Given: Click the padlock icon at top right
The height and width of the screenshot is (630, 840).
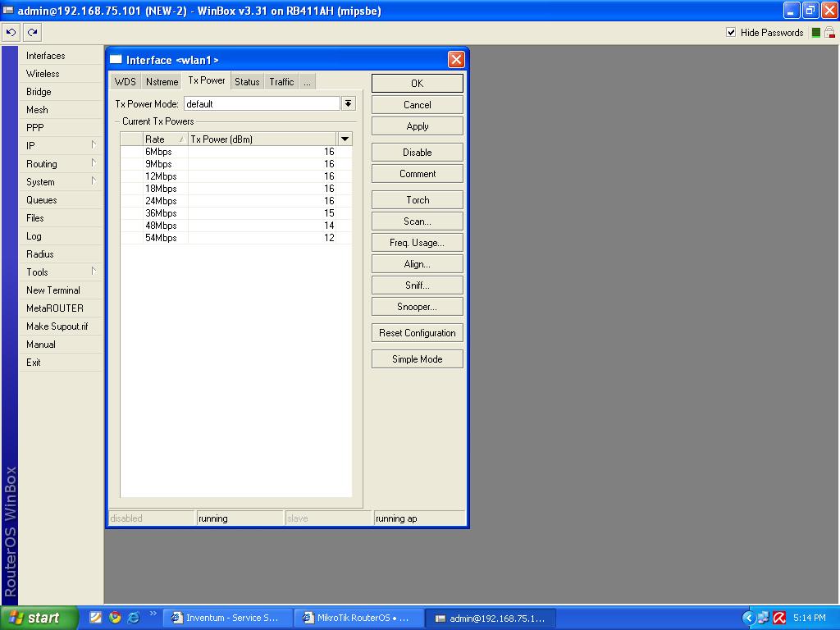Looking at the screenshot, I should [830, 33].
